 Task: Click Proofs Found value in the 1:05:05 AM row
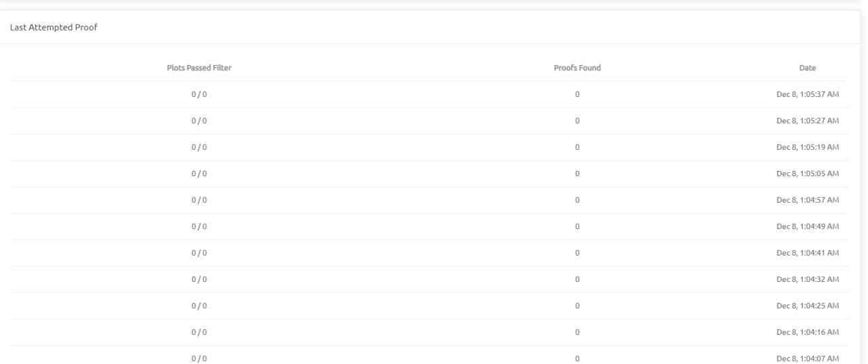[x=577, y=174]
